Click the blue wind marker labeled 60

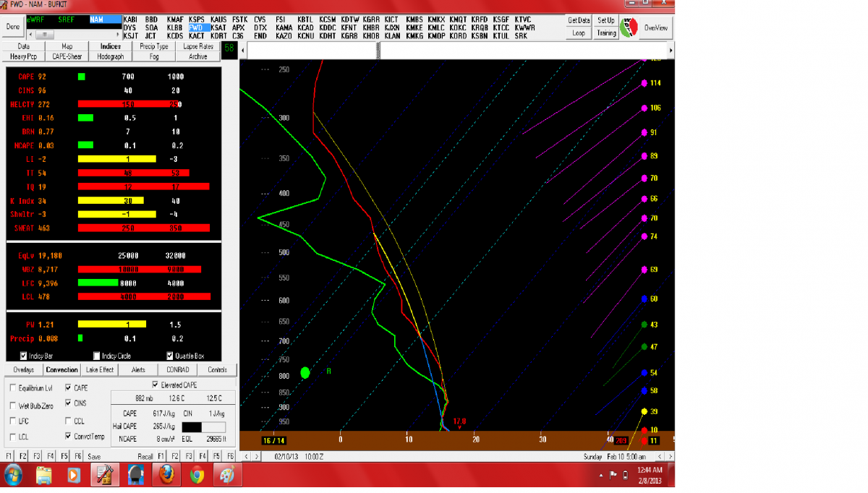click(x=644, y=299)
